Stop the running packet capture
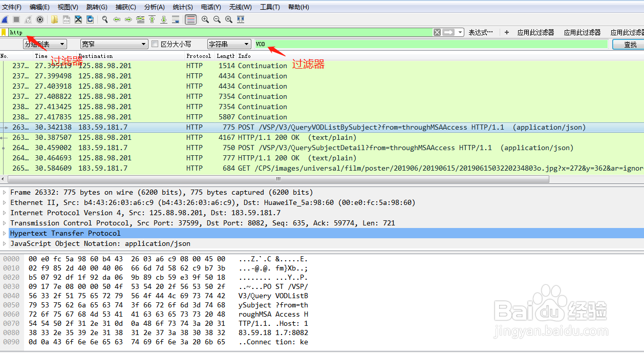The height and width of the screenshot is (353, 644). click(x=16, y=19)
